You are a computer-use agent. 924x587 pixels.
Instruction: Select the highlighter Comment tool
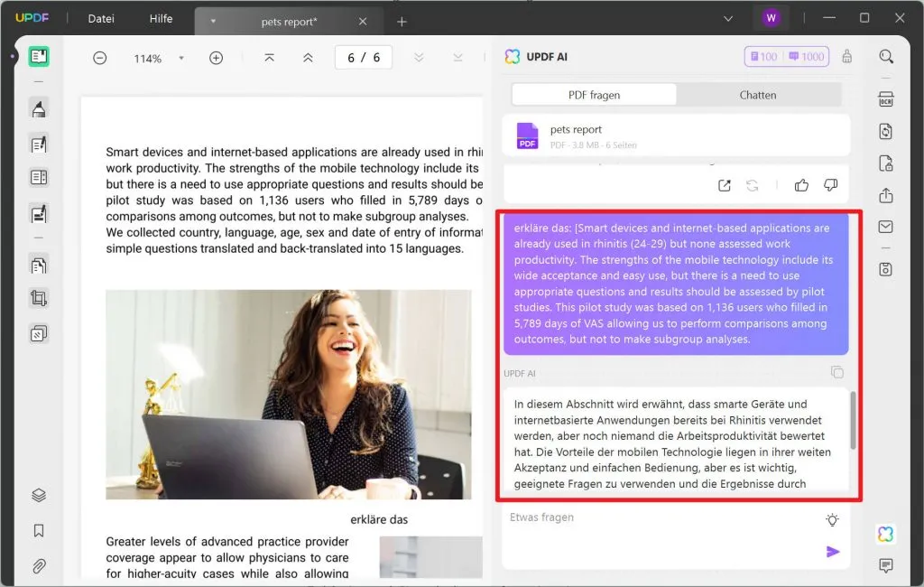click(39, 109)
